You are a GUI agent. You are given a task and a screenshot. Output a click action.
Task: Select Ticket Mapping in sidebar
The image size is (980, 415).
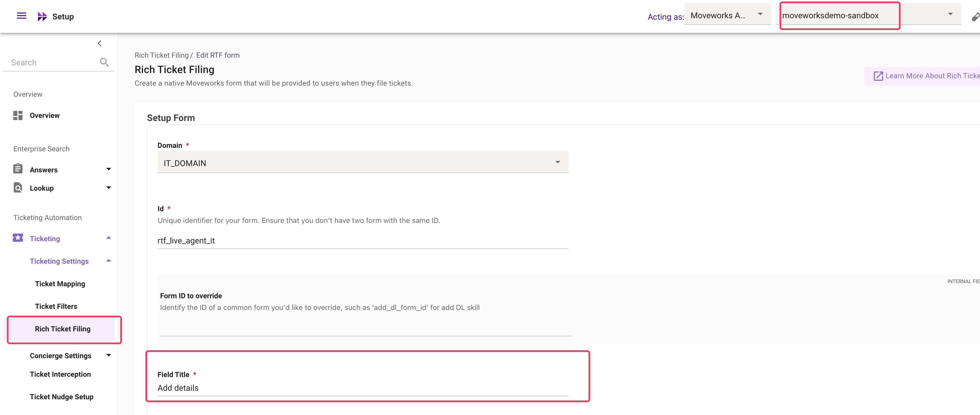click(60, 284)
